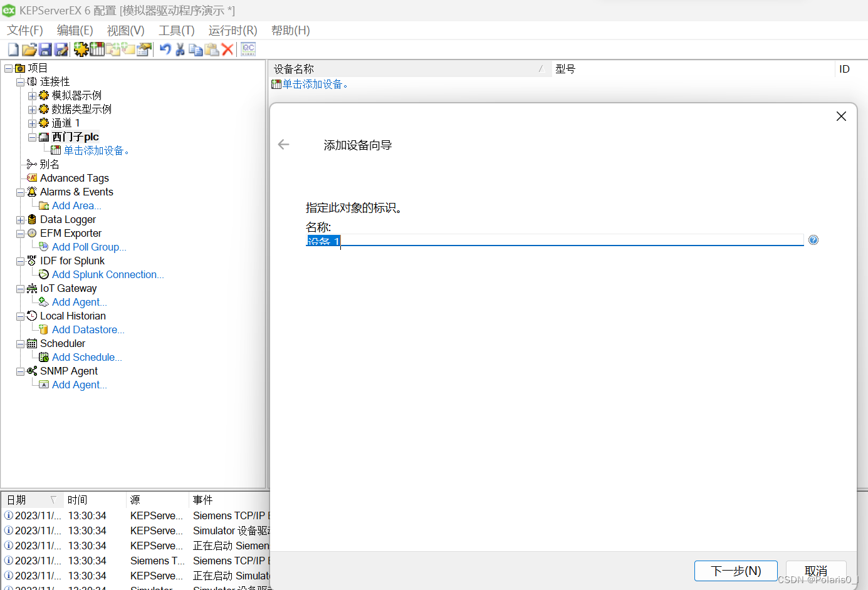Click the wizard back arrow
This screenshot has width=868, height=590.
coord(284,145)
